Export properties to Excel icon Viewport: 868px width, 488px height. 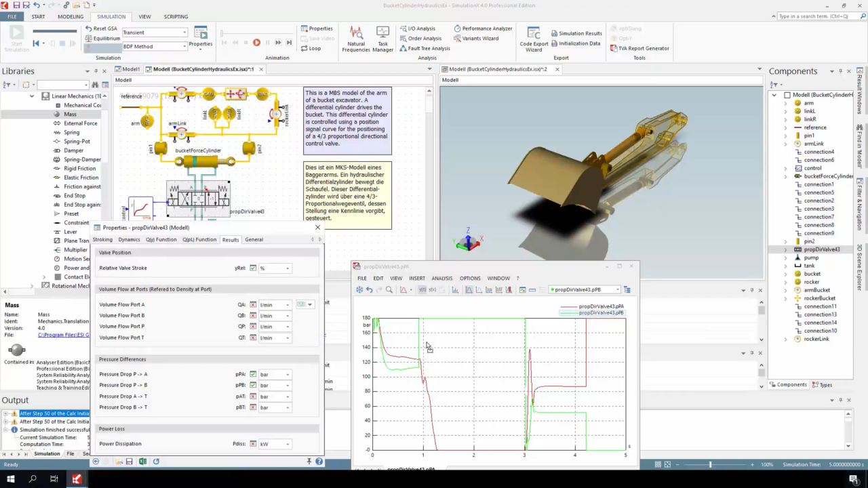tap(142, 462)
